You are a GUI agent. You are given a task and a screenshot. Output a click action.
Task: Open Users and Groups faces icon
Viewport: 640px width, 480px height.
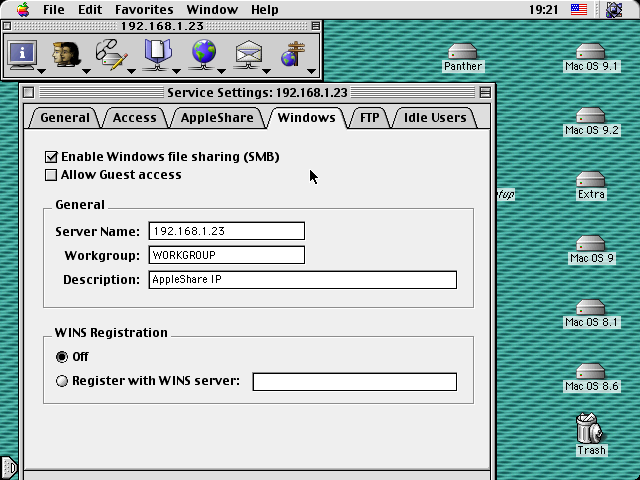point(66,54)
